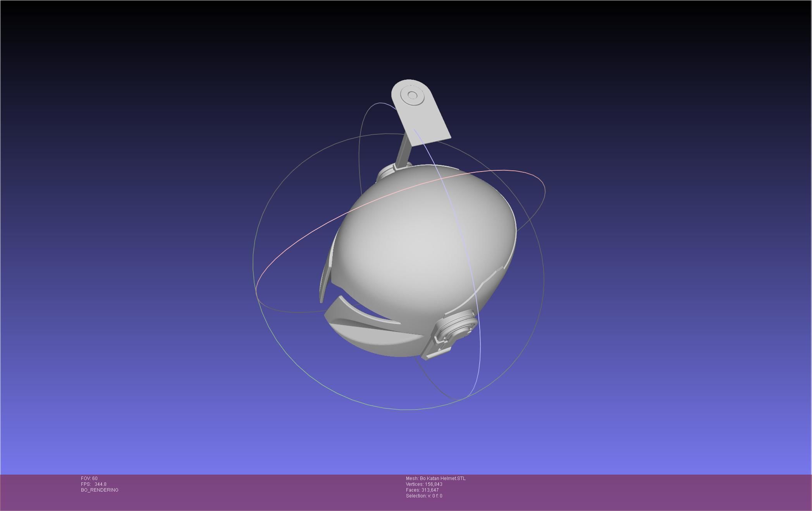Click the Faces: 313,647 readout
This screenshot has height=511, width=812.
(422, 490)
